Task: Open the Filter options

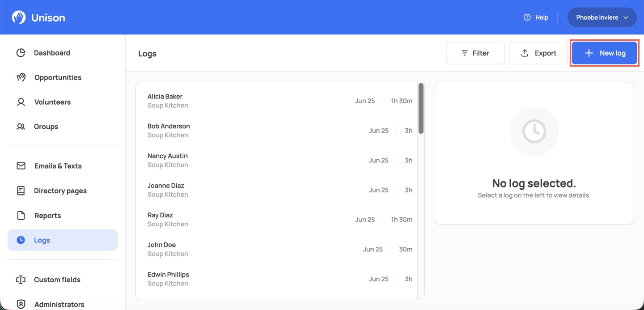Action: click(x=475, y=53)
